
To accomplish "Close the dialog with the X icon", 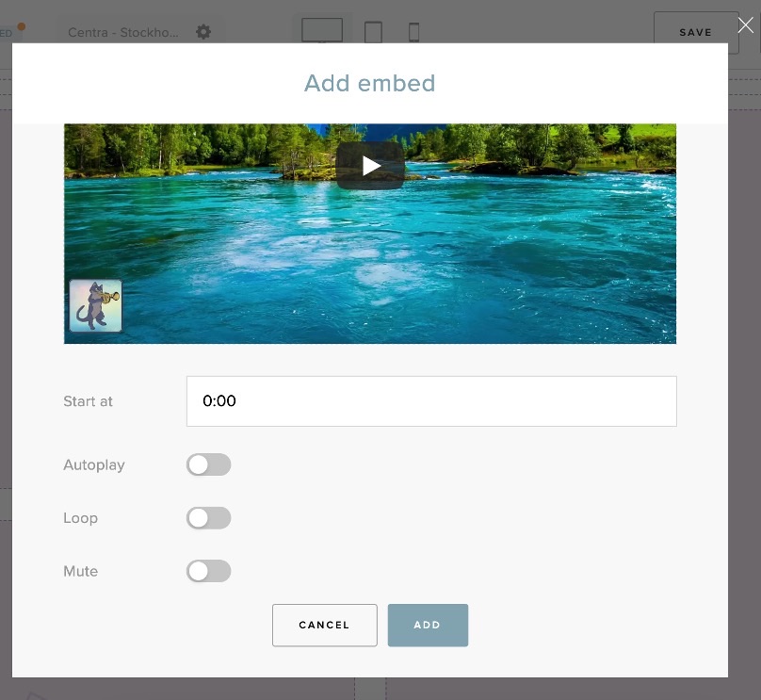I will point(746,24).
